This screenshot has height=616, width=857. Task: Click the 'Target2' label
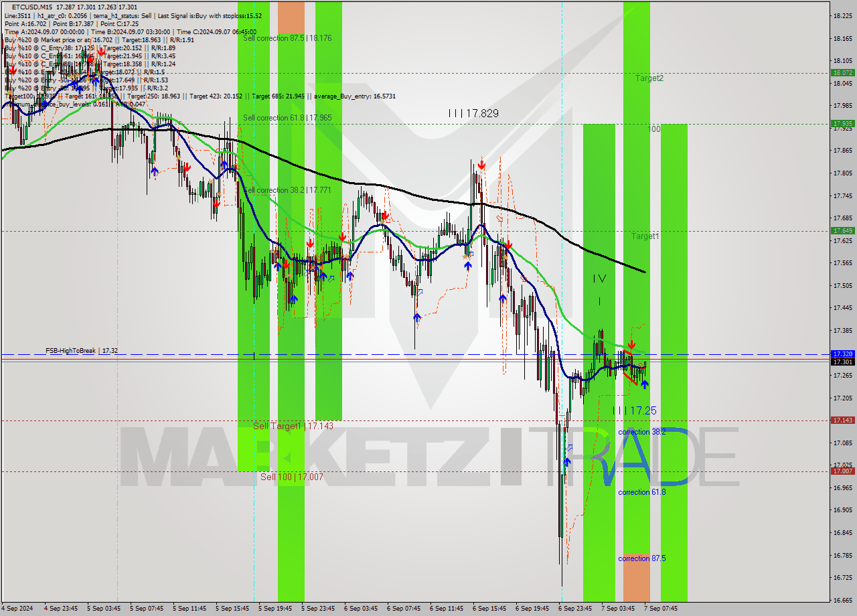[649, 78]
